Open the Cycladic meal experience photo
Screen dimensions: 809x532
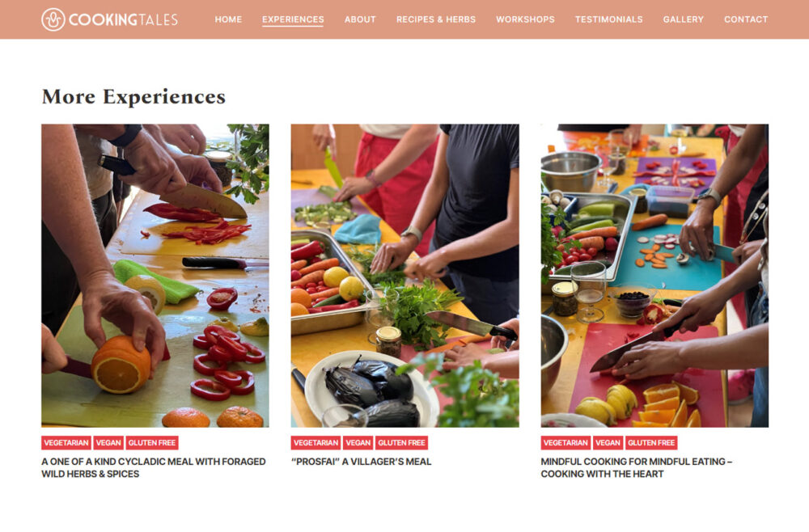155,275
